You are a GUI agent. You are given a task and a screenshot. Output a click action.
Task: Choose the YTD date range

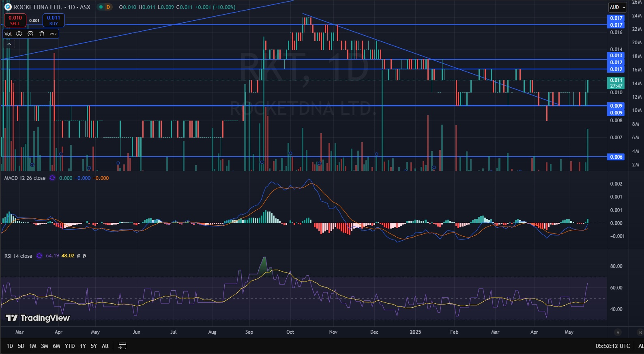pyautogui.click(x=70, y=346)
